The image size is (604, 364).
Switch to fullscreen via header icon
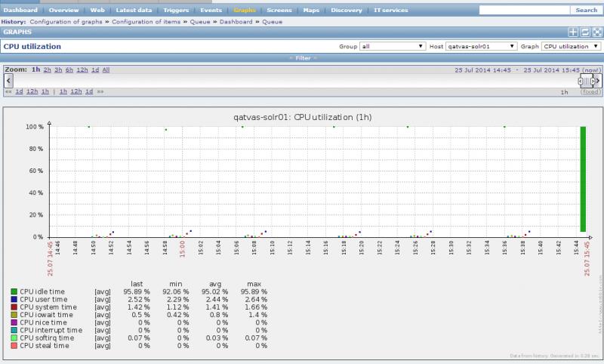[597, 32]
